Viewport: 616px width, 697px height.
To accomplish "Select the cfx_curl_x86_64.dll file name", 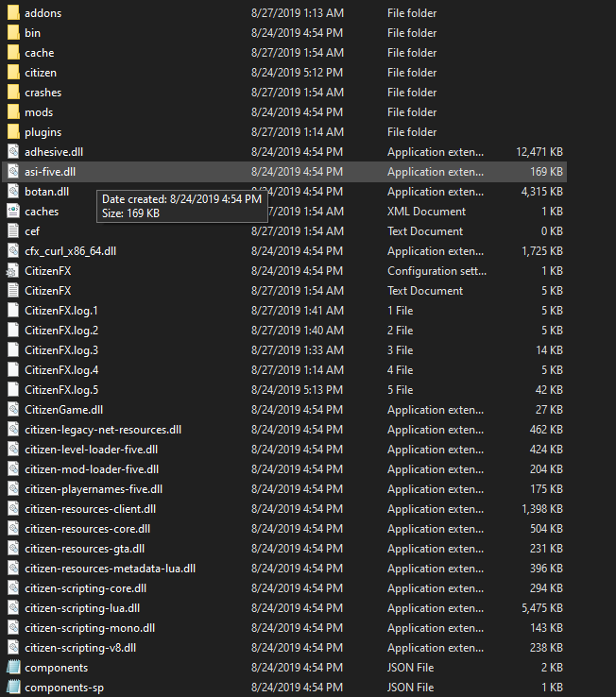I will pyautogui.click(x=70, y=251).
